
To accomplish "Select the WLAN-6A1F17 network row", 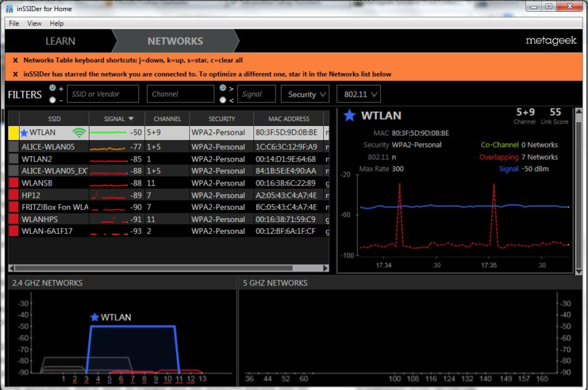I will tap(169, 231).
